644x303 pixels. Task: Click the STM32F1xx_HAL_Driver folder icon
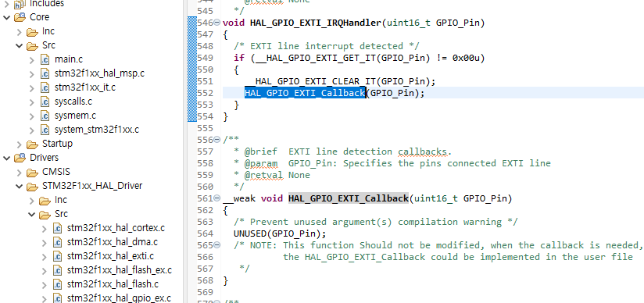tap(33, 187)
